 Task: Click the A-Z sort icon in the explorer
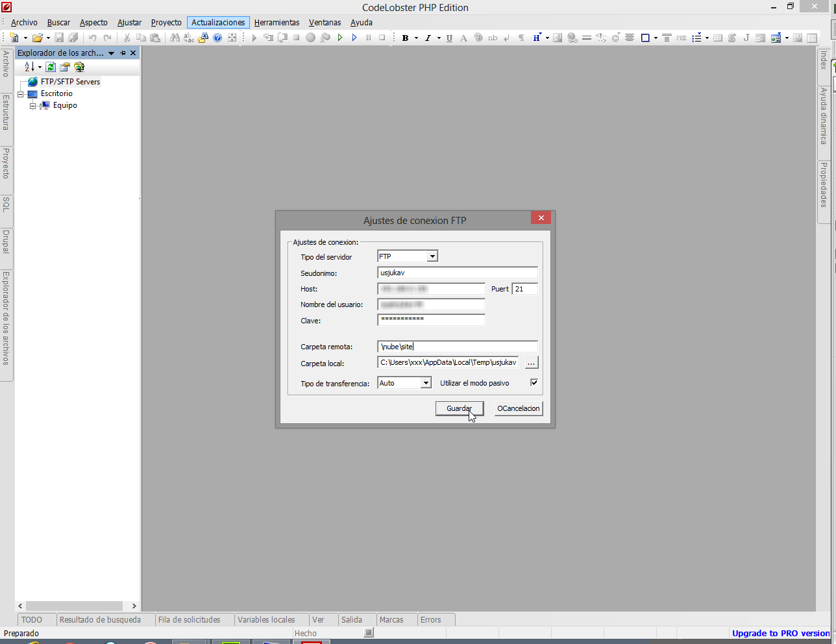(x=29, y=67)
